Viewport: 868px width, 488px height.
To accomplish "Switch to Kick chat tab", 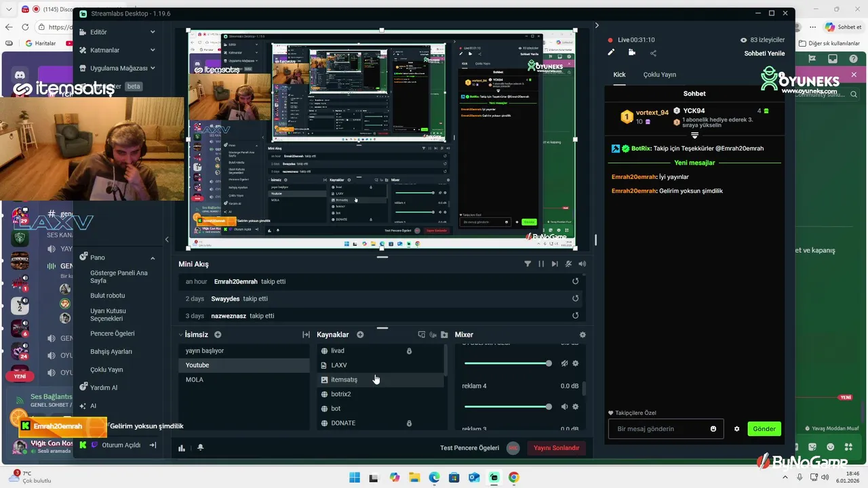I will tap(619, 75).
